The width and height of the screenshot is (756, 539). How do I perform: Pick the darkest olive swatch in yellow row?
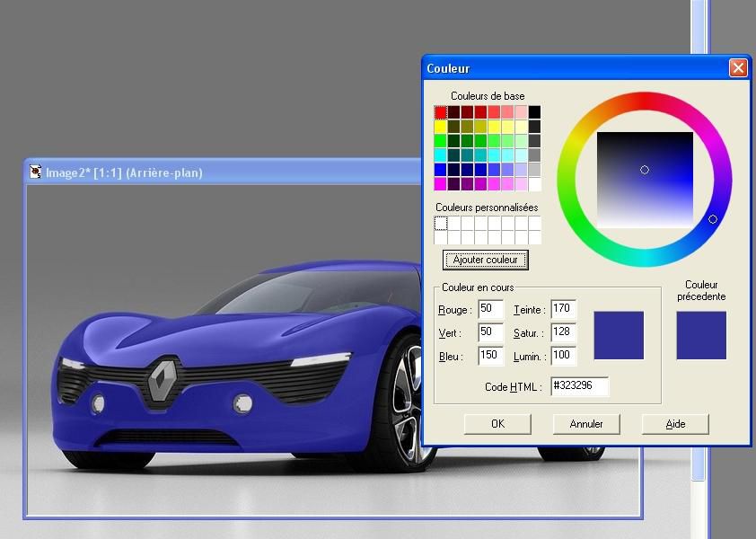454,127
